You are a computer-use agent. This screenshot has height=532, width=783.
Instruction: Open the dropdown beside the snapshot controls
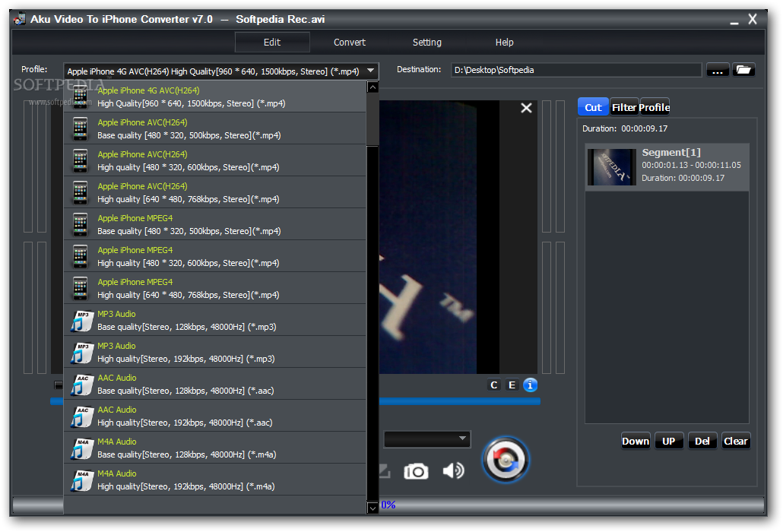[427, 439]
